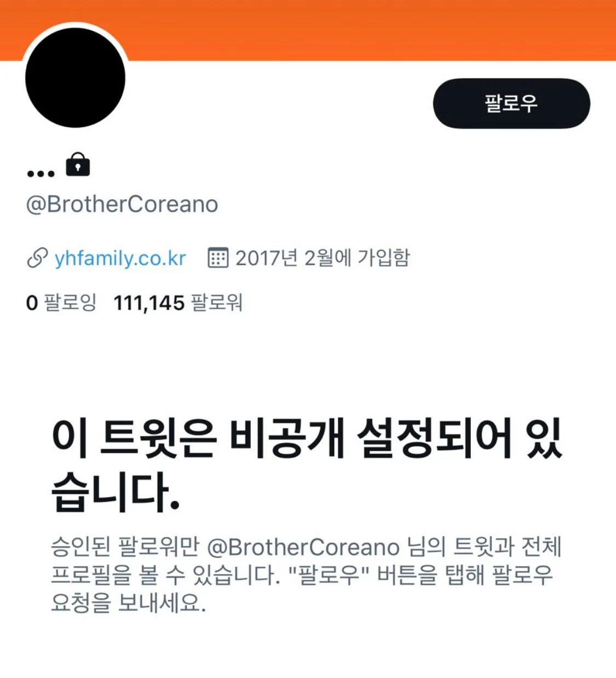Click the chain link icon
Screen dimensions: 616x678
(x=37, y=258)
